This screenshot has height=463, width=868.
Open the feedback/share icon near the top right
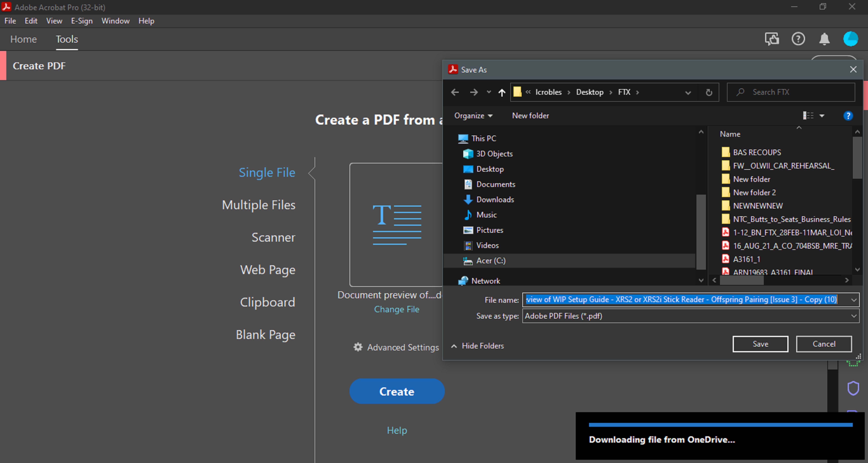[x=772, y=39]
